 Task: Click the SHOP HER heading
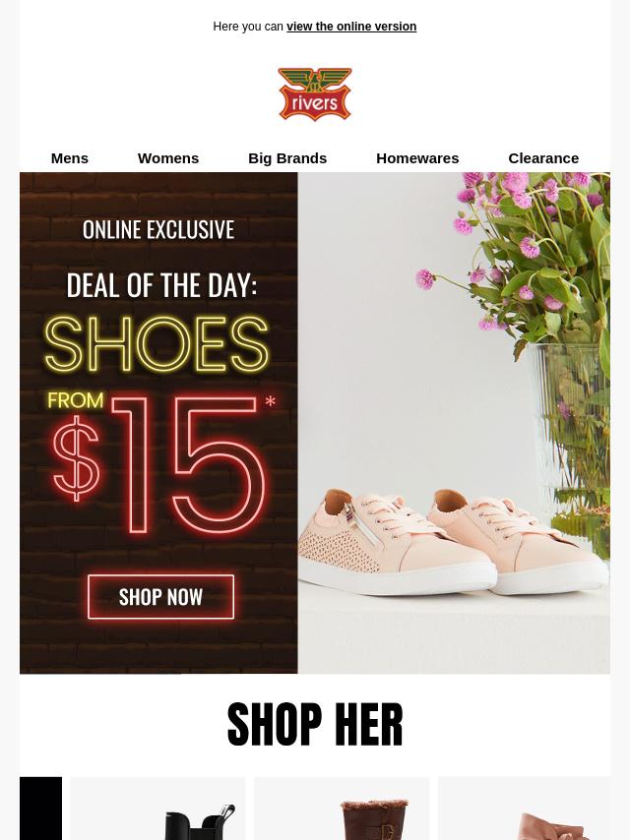coord(315,724)
